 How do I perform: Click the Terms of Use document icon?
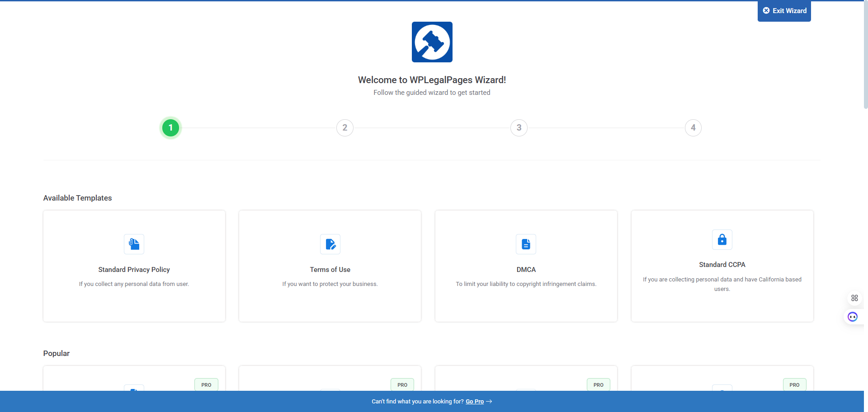[330, 244]
